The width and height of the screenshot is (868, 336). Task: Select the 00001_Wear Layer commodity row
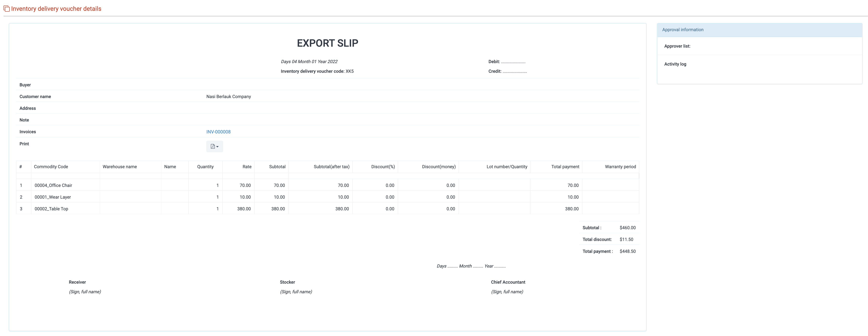pyautogui.click(x=53, y=197)
